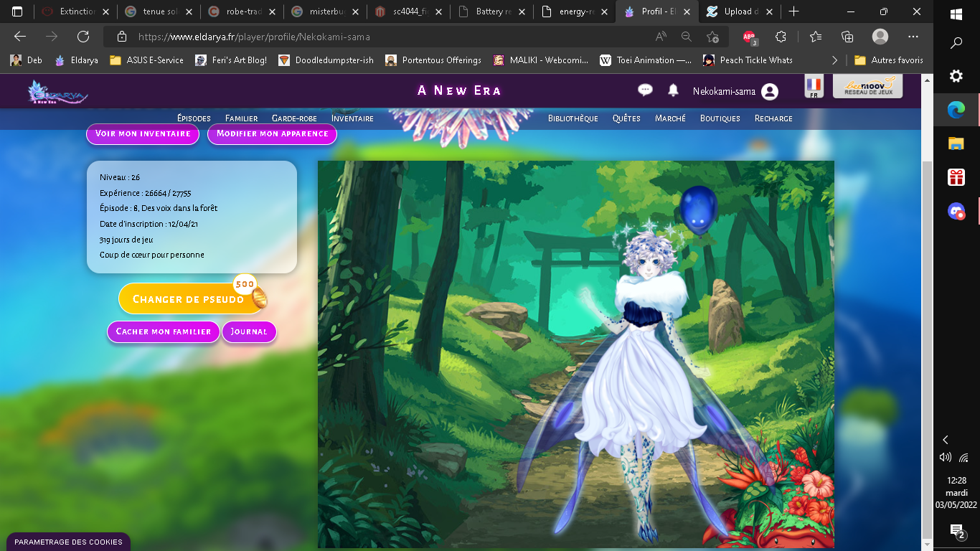Go to Quêtes

(626, 118)
